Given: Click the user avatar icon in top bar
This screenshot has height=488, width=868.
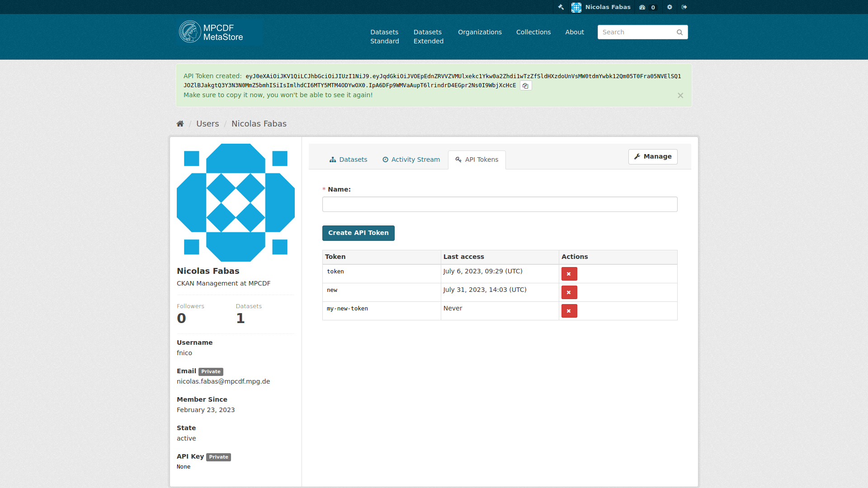Looking at the screenshot, I should [576, 7].
